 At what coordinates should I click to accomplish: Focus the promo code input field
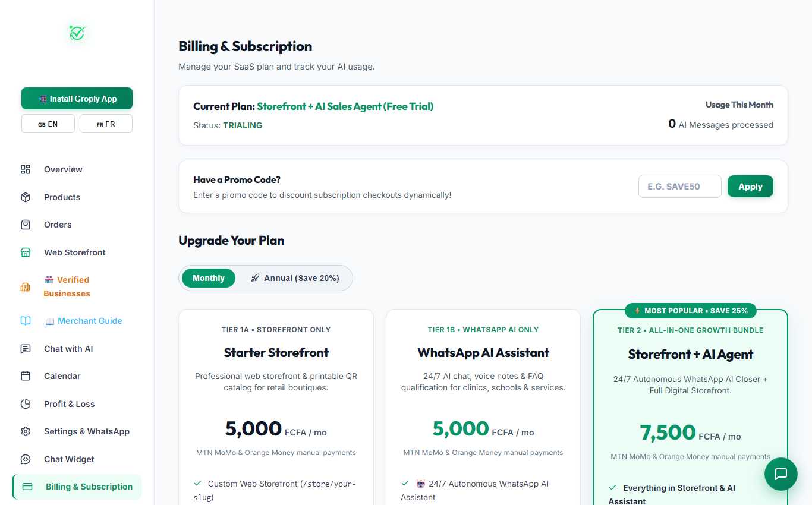tap(680, 187)
